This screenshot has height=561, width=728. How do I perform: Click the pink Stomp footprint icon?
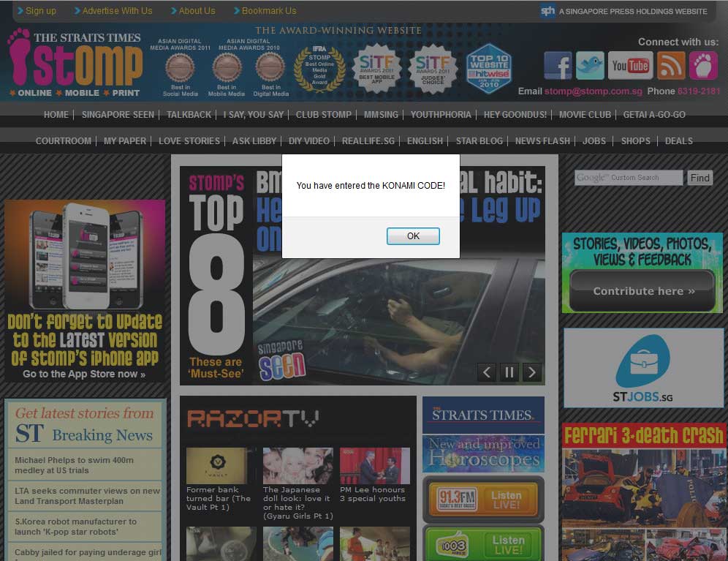point(703,66)
